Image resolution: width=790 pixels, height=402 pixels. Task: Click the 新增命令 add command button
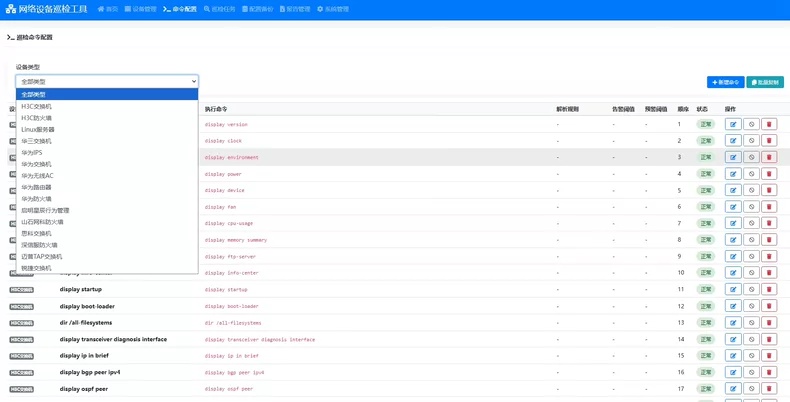coord(726,82)
